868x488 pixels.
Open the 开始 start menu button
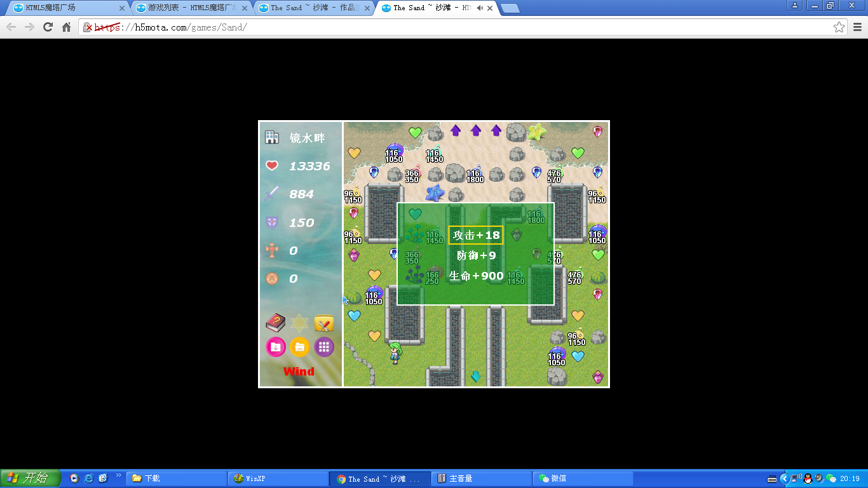[30, 478]
